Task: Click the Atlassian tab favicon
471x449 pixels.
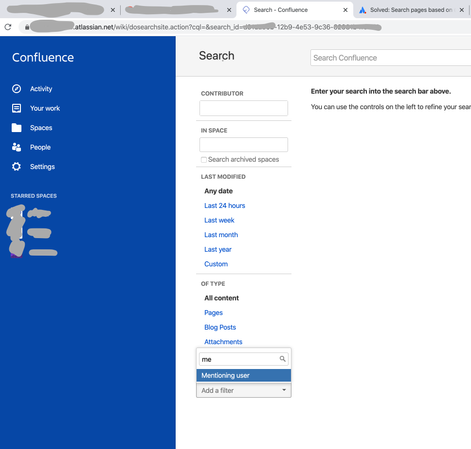Action: (362, 10)
